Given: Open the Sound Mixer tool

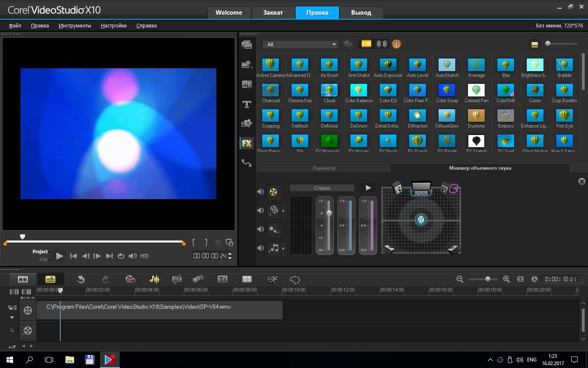Looking at the screenshot, I should (x=154, y=279).
